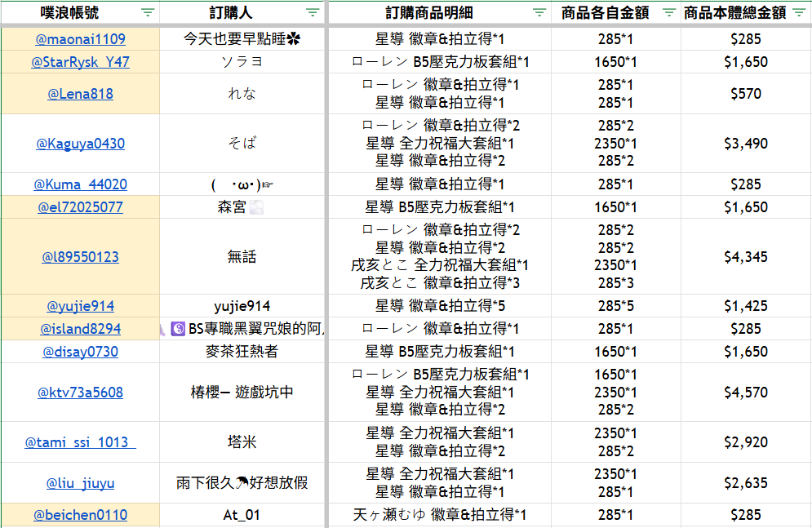Click the @yujie914 hyperlink
Screen dimensions: 812x528
(80, 307)
